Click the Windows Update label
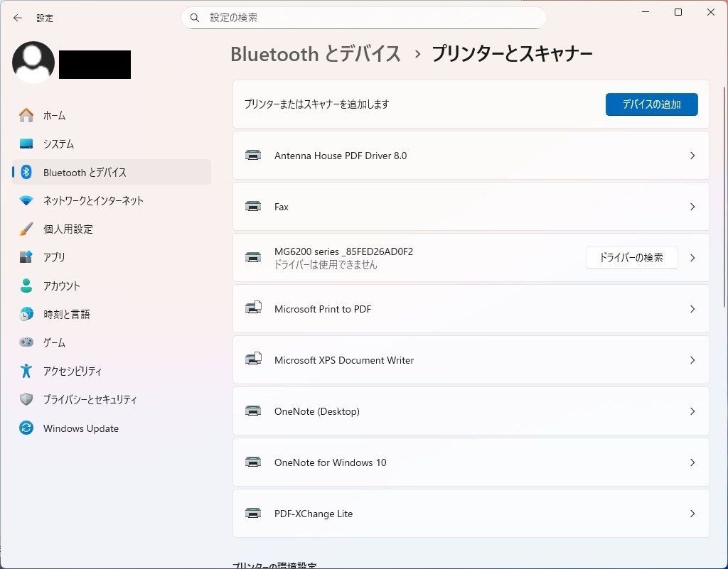 (81, 428)
